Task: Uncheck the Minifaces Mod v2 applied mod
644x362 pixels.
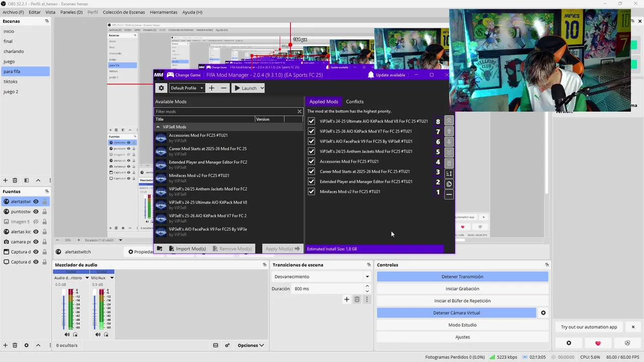Action: tap(311, 192)
